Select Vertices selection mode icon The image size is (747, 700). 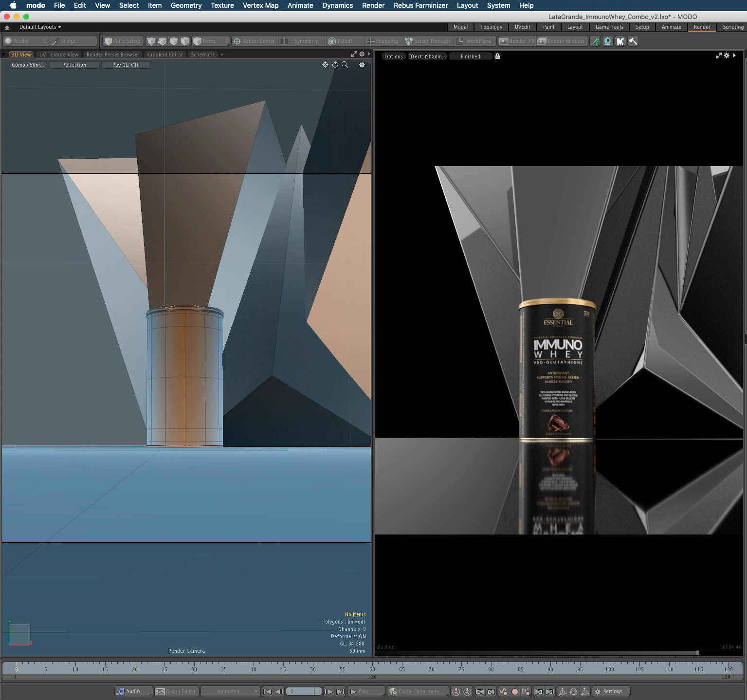pyautogui.click(x=151, y=41)
